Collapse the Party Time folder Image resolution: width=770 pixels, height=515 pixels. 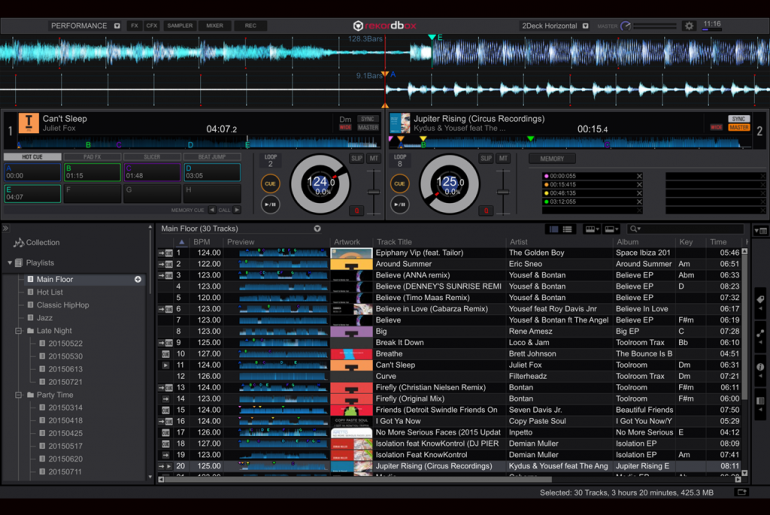click(x=19, y=395)
